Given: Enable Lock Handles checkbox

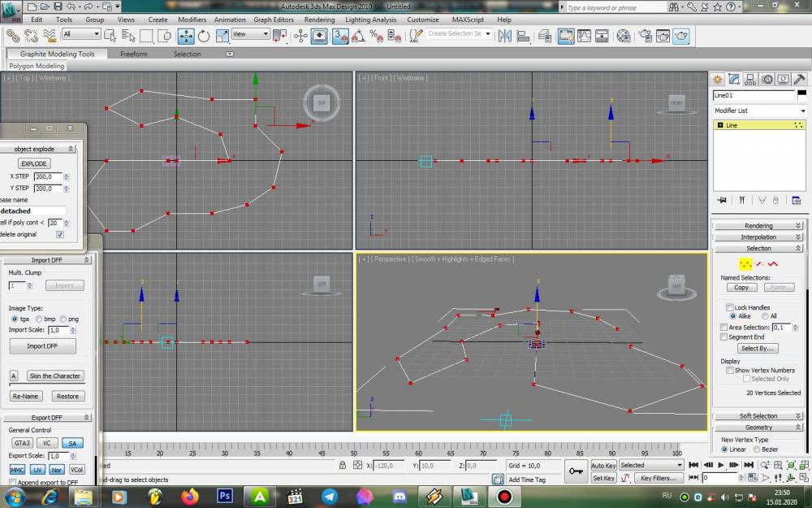Looking at the screenshot, I should click(x=730, y=307).
